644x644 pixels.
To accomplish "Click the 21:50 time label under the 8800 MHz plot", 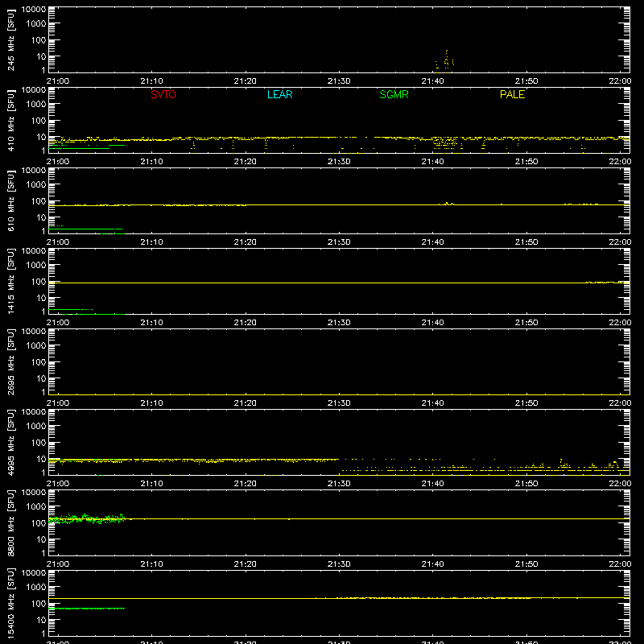I will [526, 564].
